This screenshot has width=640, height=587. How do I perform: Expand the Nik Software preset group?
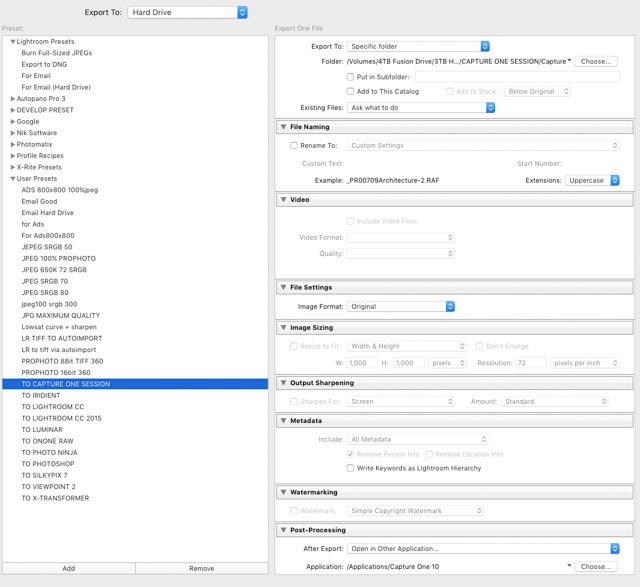click(x=13, y=132)
